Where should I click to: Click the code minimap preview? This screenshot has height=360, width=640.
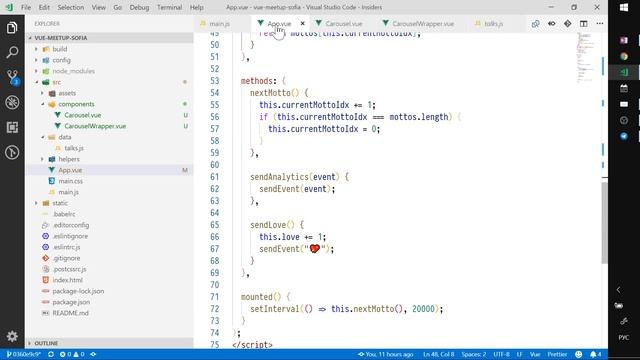(585, 58)
